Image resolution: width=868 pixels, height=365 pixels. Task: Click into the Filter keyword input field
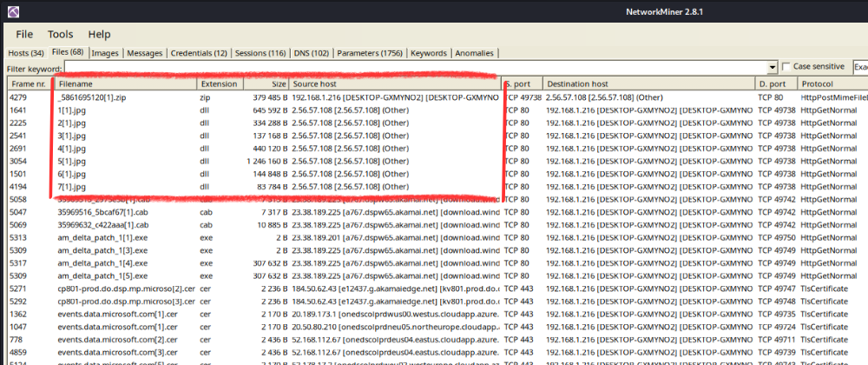416,68
